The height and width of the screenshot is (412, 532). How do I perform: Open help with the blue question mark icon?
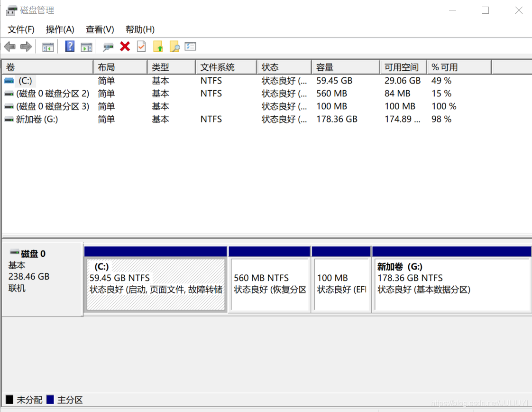[x=70, y=46]
